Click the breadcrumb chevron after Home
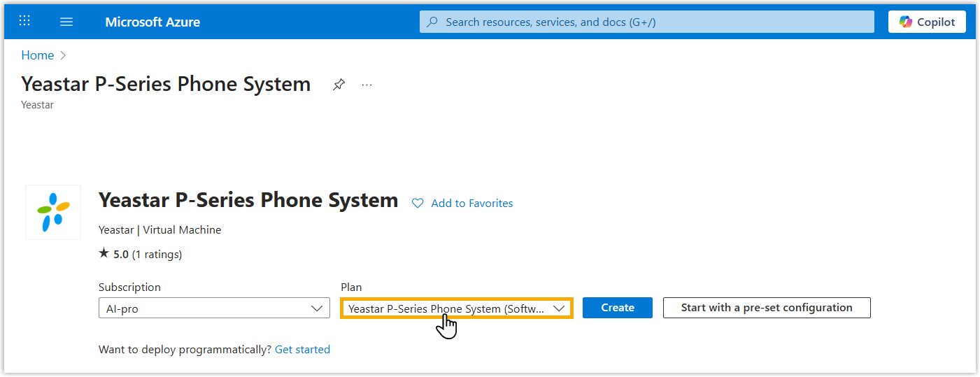Screen dimensions: 980x377 tap(63, 55)
